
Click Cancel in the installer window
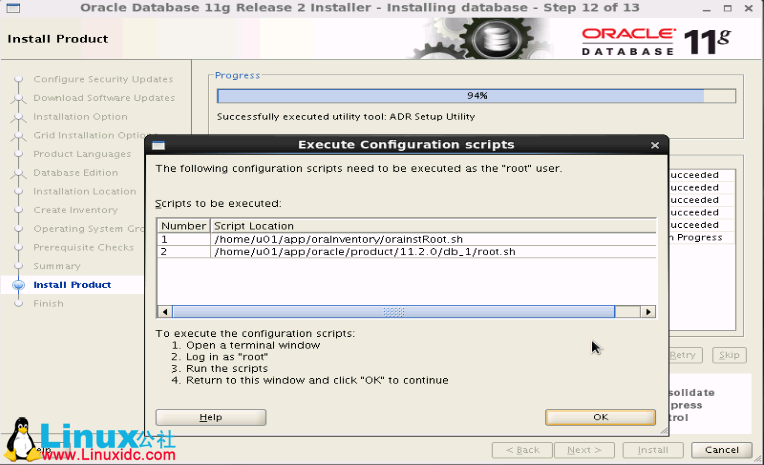pyautogui.click(x=722, y=450)
